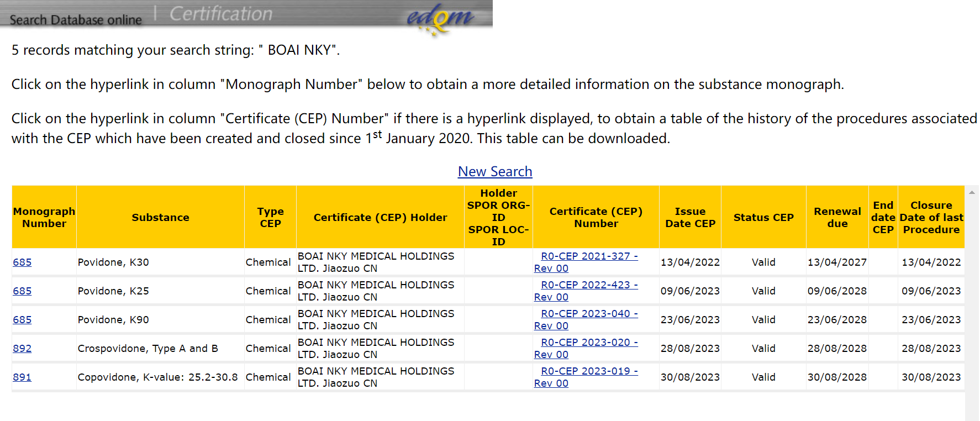Open the New Search link

coord(494,172)
